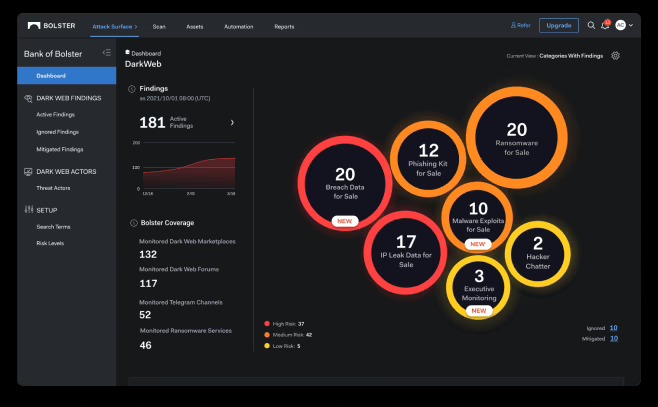Click Monitored Telegram Channels value 52
The width and height of the screenshot is (658, 407).
tap(145, 315)
